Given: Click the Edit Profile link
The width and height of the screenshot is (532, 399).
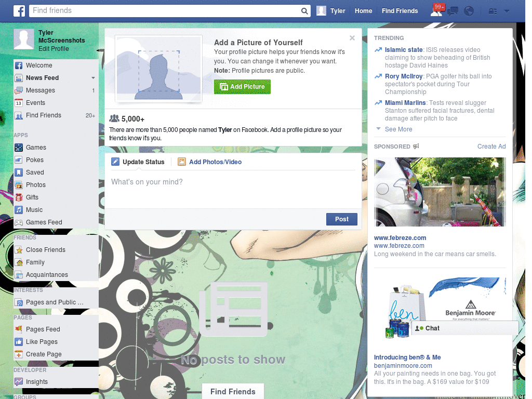Looking at the screenshot, I should [x=54, y=49].
